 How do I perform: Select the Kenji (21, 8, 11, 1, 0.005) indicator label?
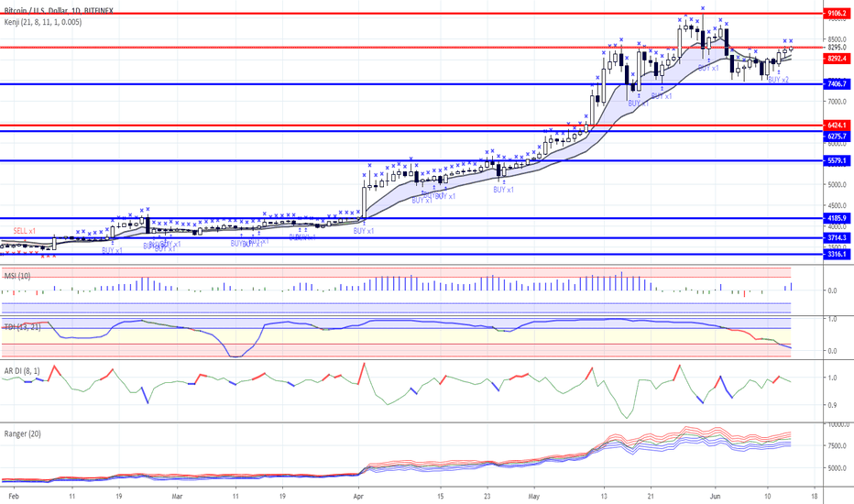(43, 22)
